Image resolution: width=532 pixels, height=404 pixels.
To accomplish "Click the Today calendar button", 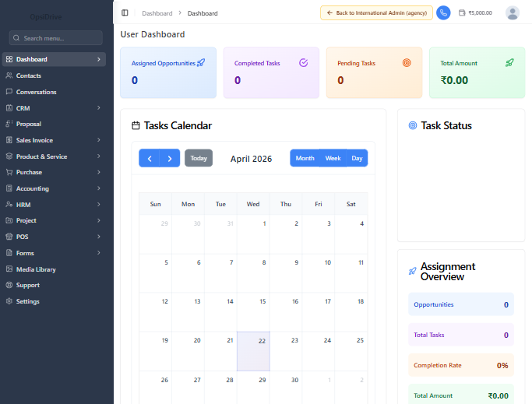I will point(199,158).
